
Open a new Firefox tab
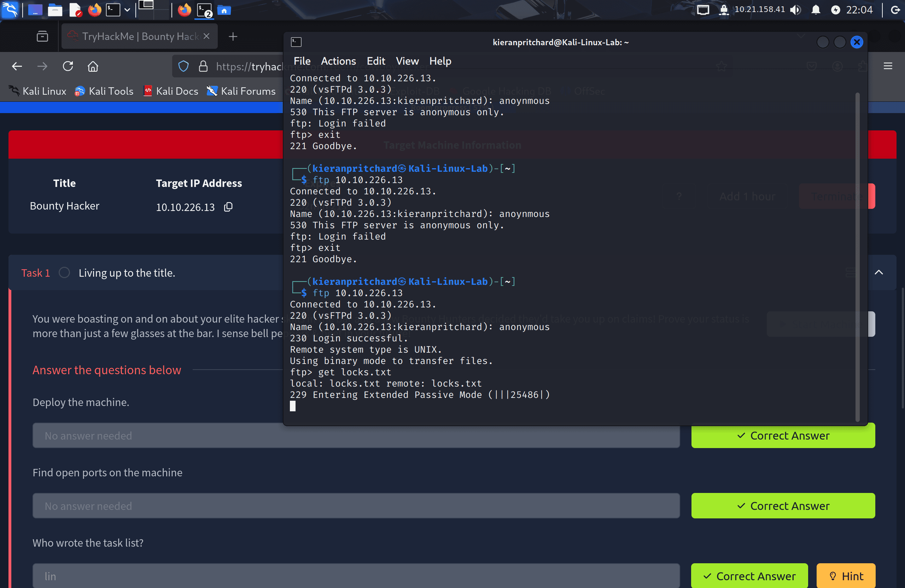coord(233,36)
